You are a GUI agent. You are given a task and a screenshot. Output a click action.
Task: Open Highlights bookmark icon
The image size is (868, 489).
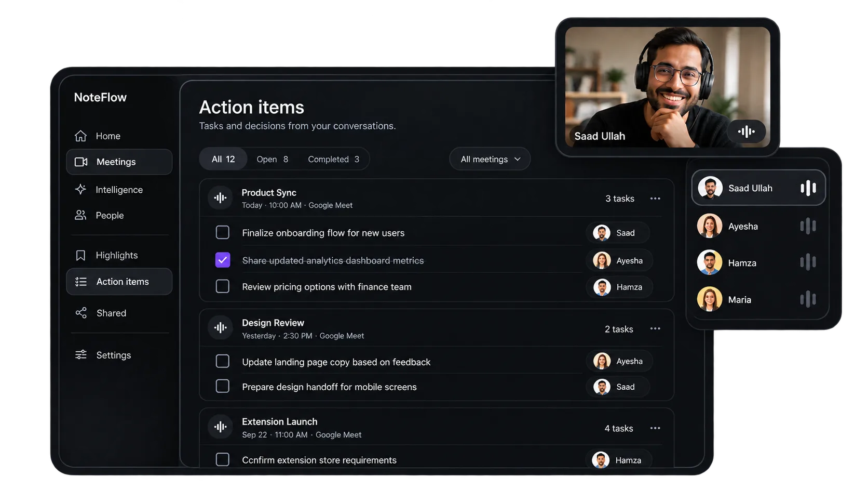click(80, 255)
